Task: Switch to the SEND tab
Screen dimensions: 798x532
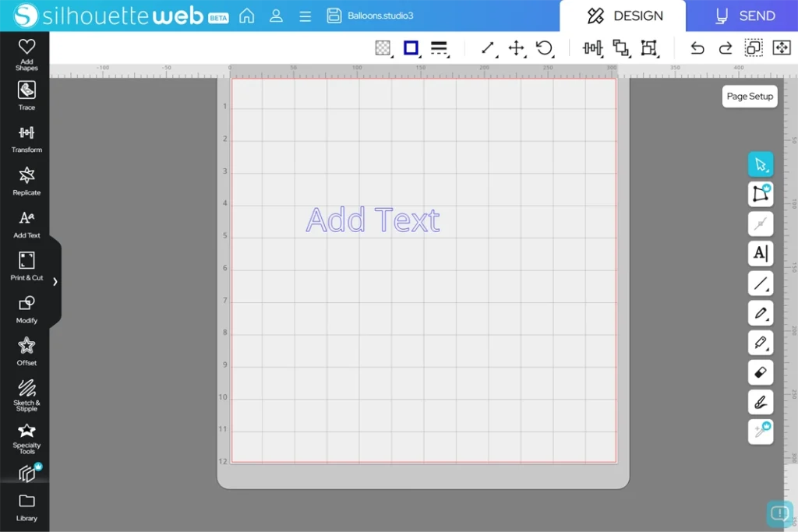Action: [x=745, y=16]
